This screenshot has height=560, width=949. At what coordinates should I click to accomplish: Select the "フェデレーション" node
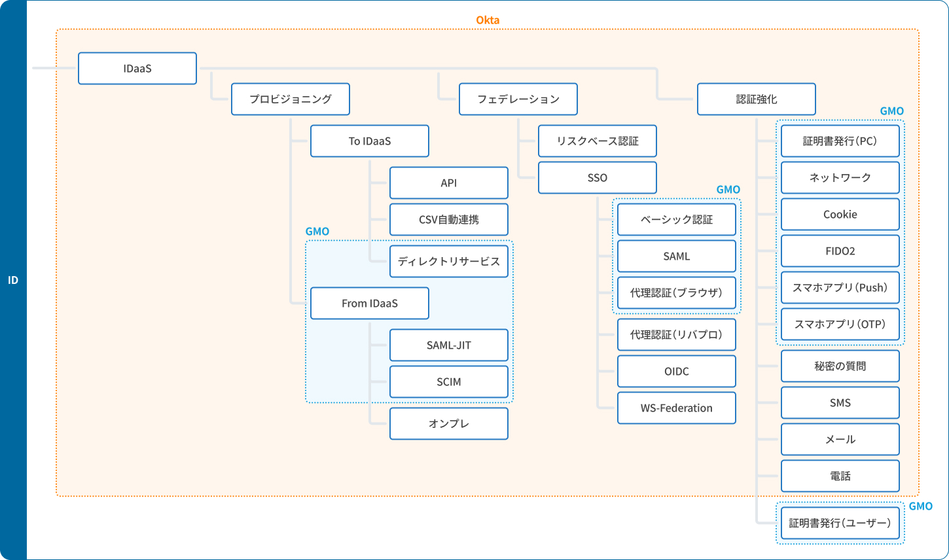pos(518,99)
